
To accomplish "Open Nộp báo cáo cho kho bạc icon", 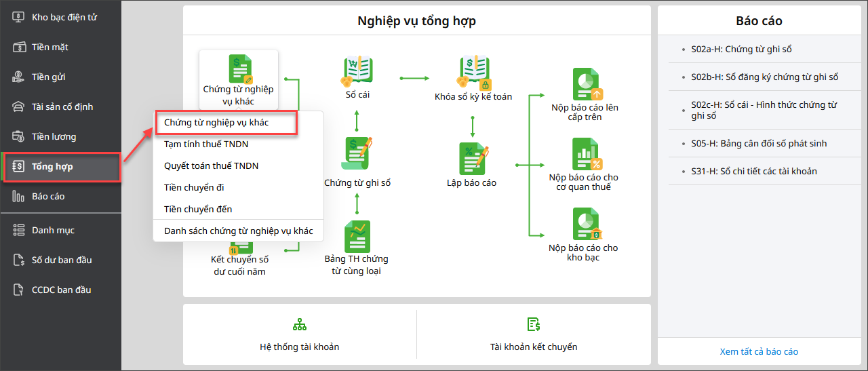I will [x=587, y=224].
